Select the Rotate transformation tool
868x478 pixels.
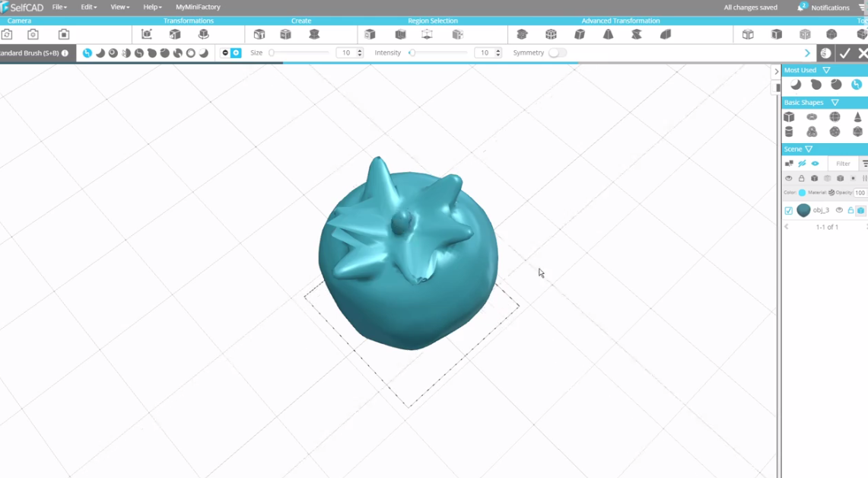click(x=204, y=34)
